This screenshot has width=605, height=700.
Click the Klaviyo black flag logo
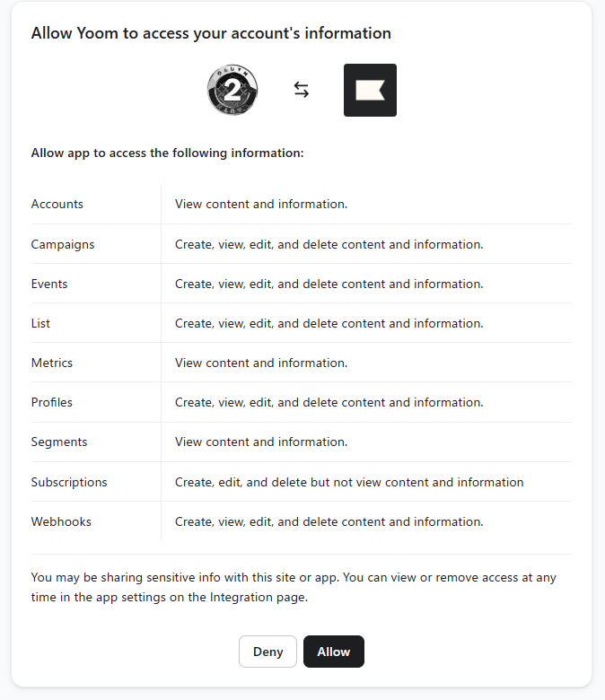pyautogui.click(x=370, y=90)
